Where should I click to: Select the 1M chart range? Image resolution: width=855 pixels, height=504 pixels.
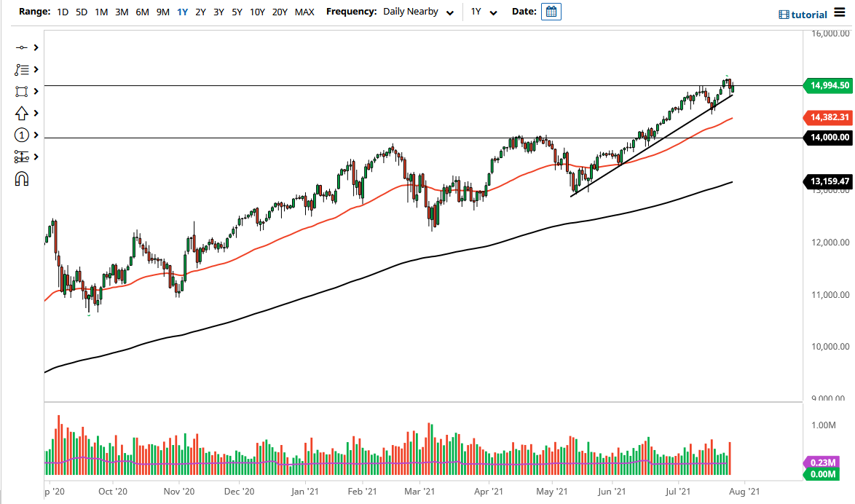(x=101, y=12)
